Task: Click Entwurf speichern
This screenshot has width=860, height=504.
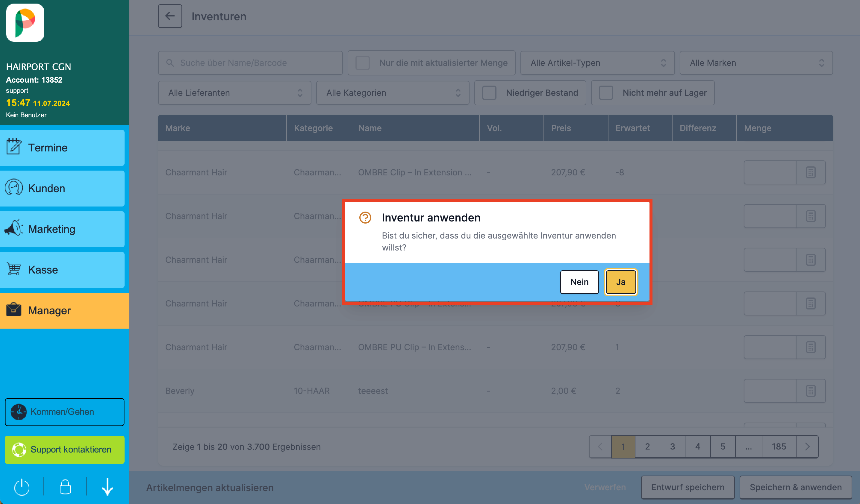Action: (x=688, y=487)
